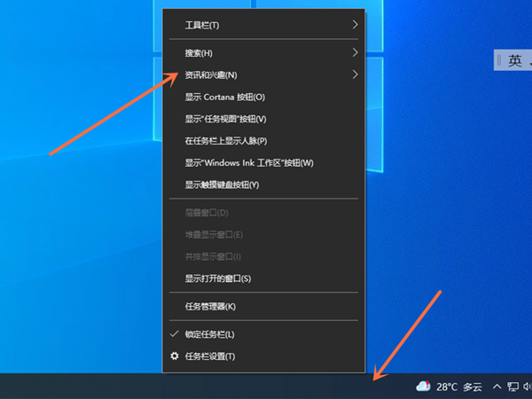Image resolution: width=532 pixels, height=399 pixels.
Task: Enable 显示 Cortana 按钮(O)
Action: coord(224,97)
